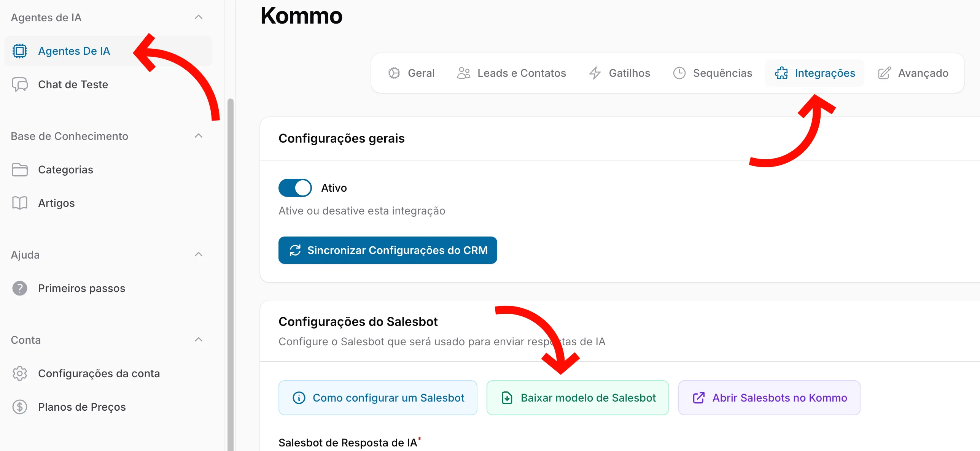Switch to the Gatilhos tab

coord(620,73)
